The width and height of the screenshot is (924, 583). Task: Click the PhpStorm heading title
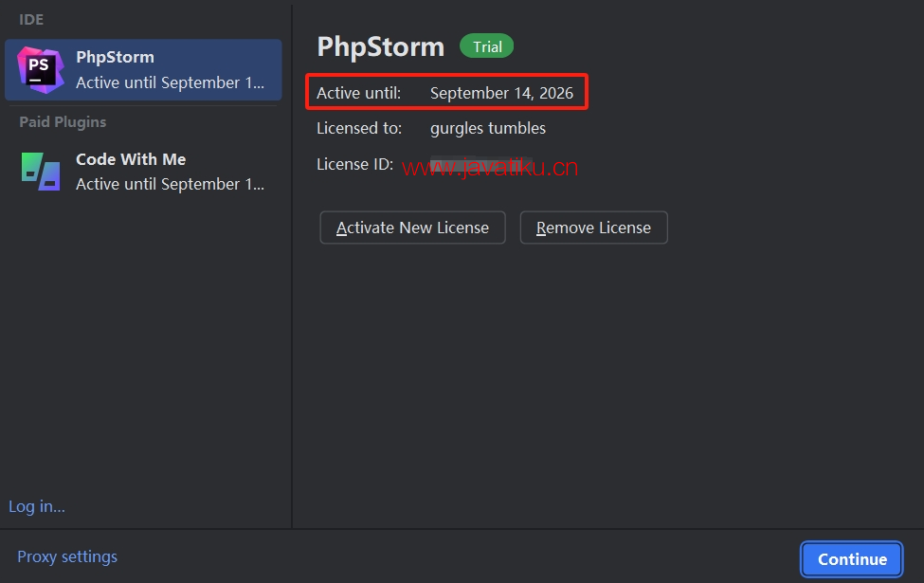[x=381, y=46]
